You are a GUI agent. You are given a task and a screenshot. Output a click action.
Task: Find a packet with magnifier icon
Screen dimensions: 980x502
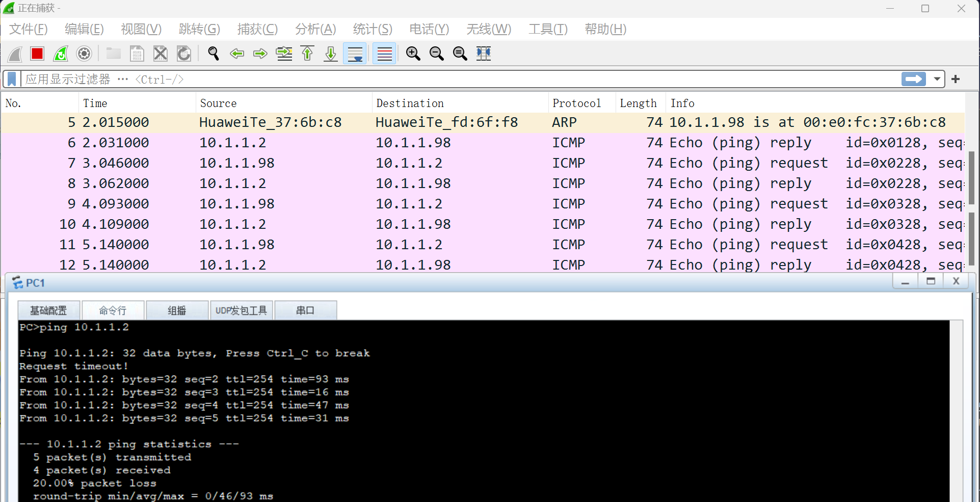214,54
